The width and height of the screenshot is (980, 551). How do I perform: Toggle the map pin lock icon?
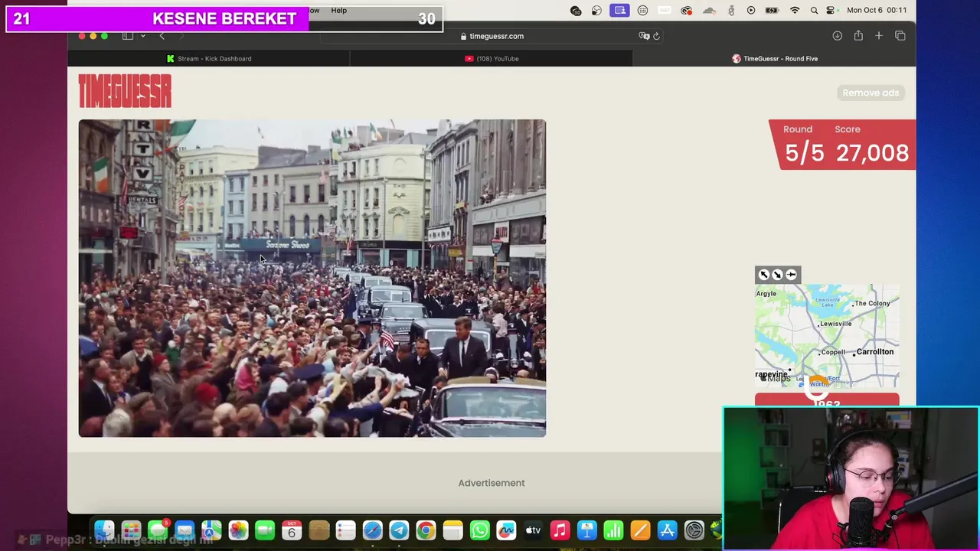792,275
